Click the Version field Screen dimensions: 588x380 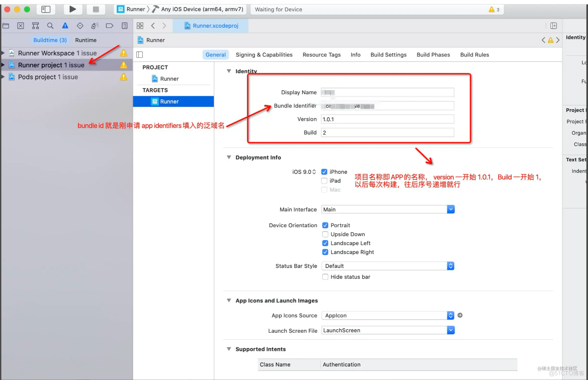388,119
